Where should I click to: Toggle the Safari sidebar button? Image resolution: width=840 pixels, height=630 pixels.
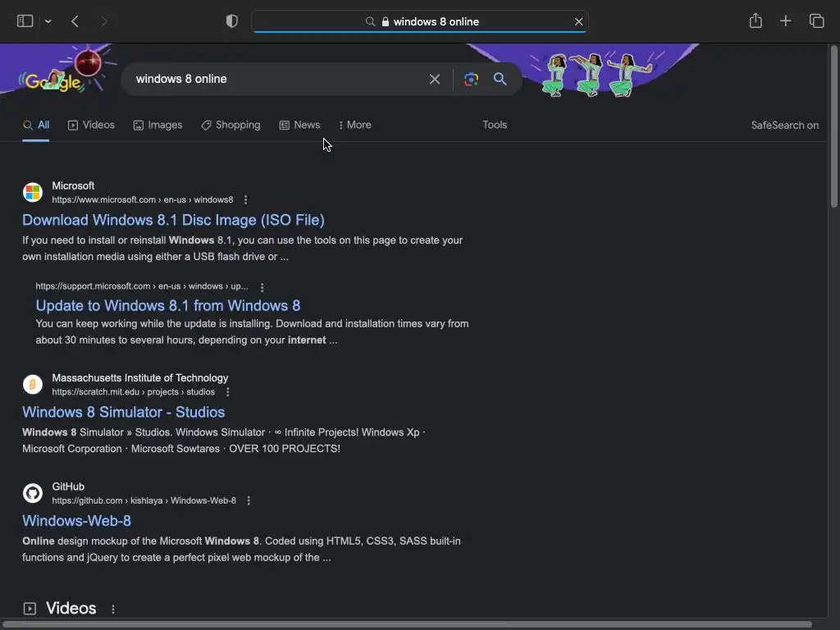[25, 21]
